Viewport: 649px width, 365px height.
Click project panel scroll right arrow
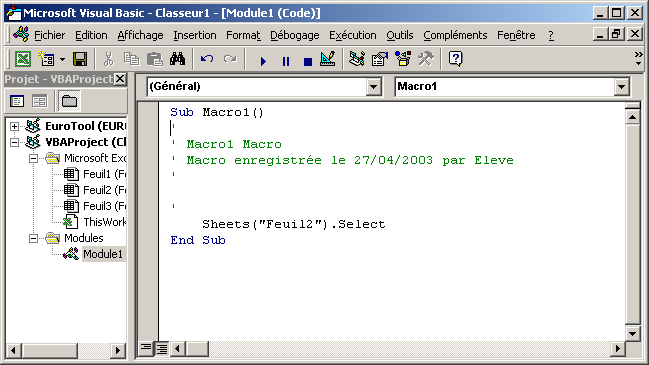[x=118, y=351]
